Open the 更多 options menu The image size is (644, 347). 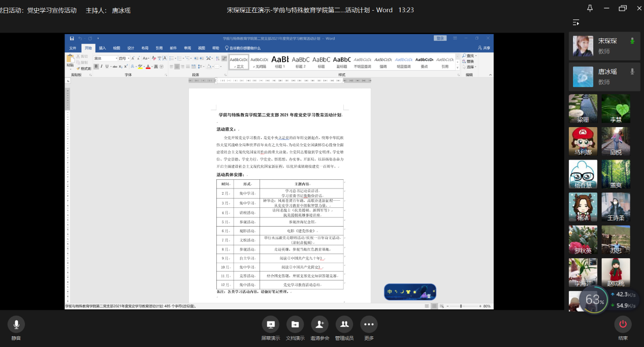coord(369,325)
